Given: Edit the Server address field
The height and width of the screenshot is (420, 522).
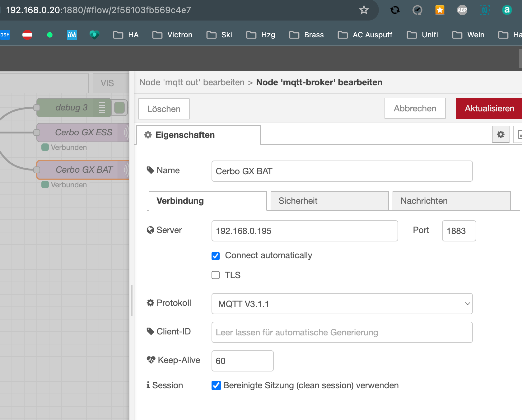Looking at the screenshot, I should (x=305, y=231).
